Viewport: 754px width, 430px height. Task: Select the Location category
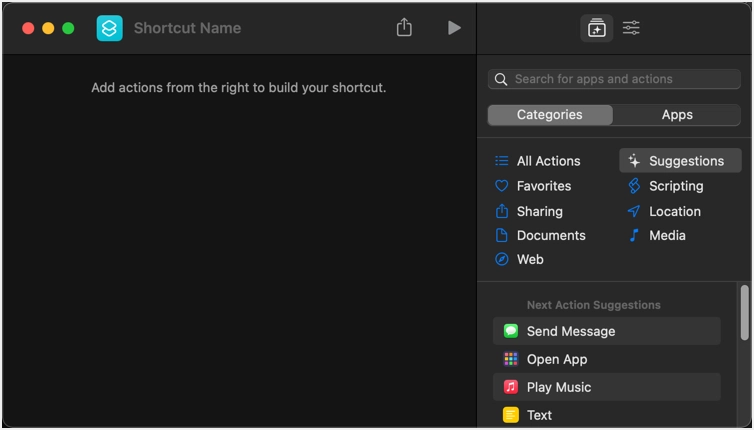click(x=674, y=211)
